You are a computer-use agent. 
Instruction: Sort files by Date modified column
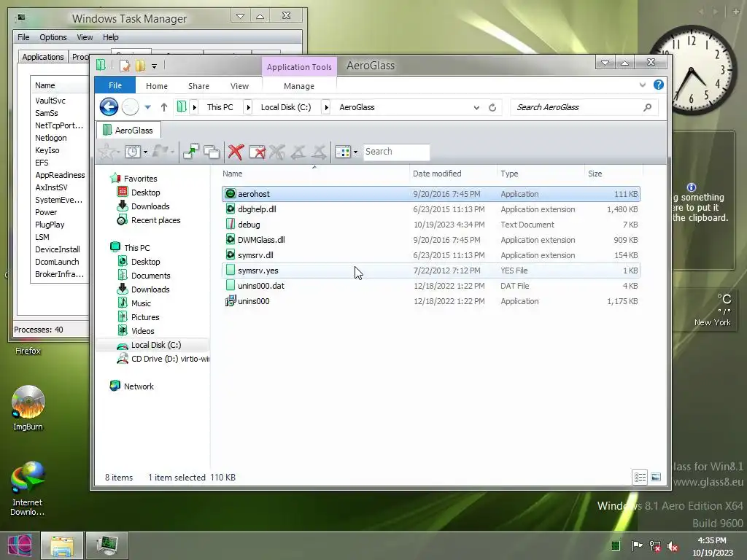point(452,174)
